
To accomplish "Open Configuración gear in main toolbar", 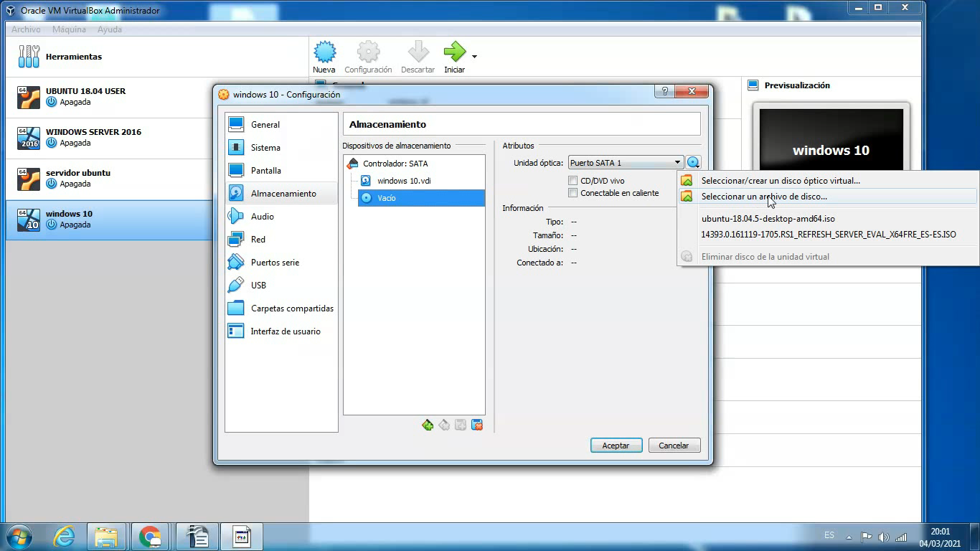I will [x=368, y=57].
